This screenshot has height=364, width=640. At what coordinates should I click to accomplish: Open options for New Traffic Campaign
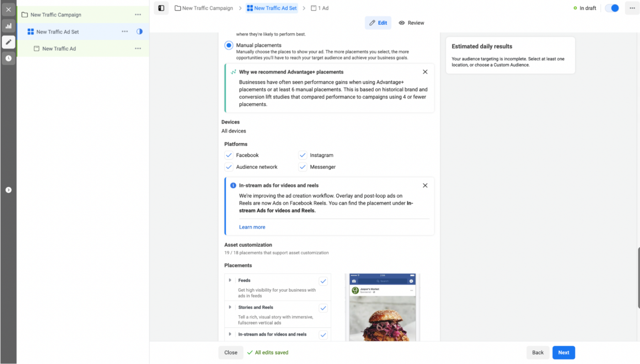click(138, 14)
